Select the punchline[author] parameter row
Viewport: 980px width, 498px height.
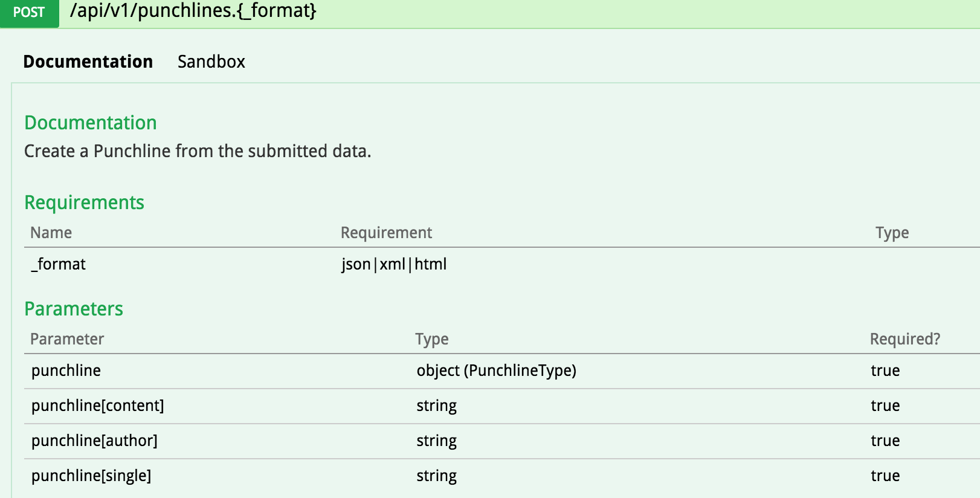[94, 441]
